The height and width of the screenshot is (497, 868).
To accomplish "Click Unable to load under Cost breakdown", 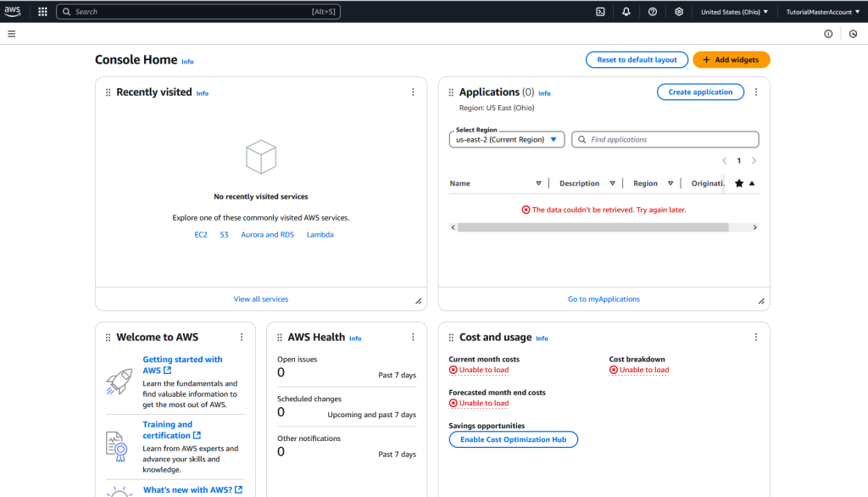I will click(639, 370).
